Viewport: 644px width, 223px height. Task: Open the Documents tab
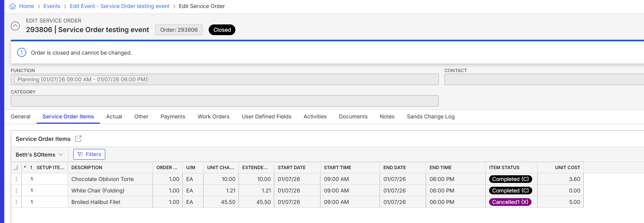[x=353, y=116]
